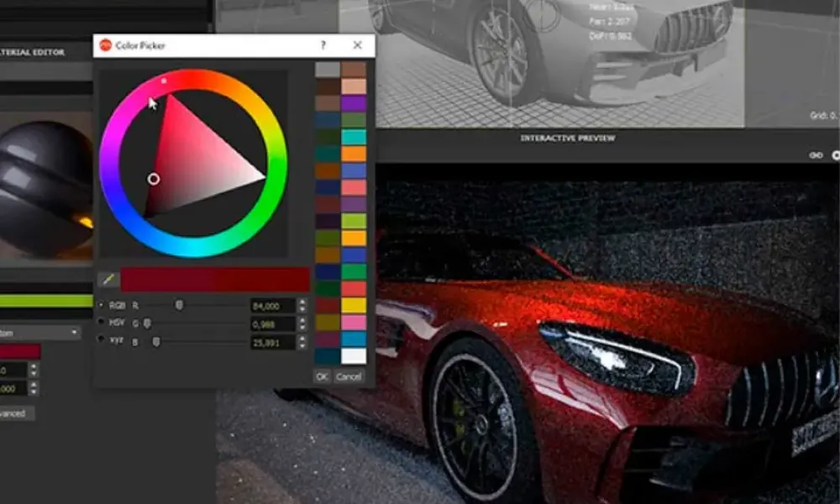Click the Color Picker help question mark
The image size is (840, 504).
[323, 45]
